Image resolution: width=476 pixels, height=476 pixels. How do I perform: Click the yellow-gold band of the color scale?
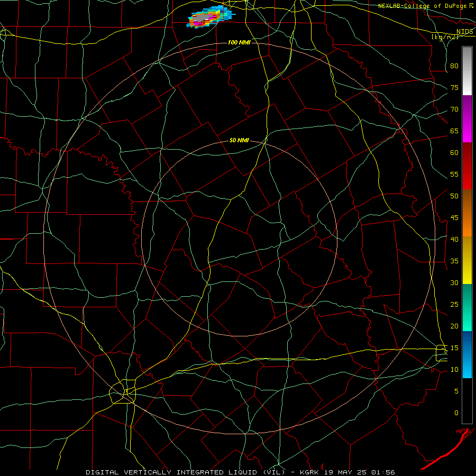tap(467, 260)
